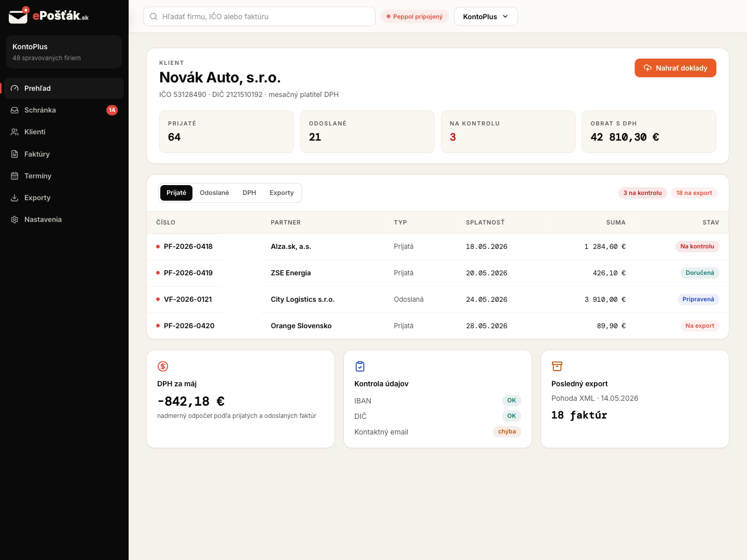
Task: Click the Klienti people icon
Action: point(15,132)
